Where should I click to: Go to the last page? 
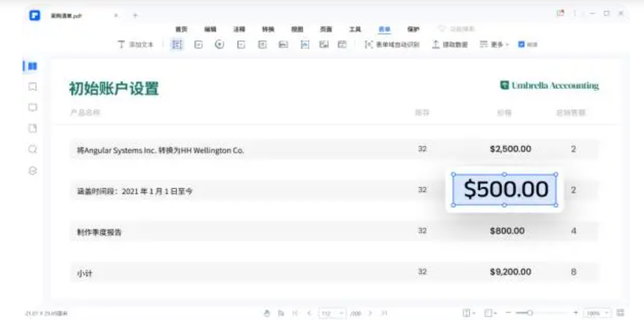click(x=384, y=313)
